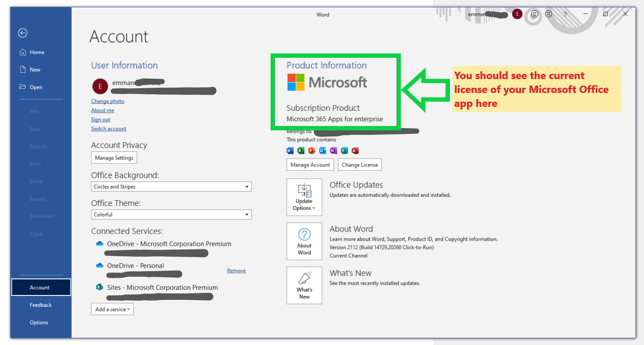644x345 pixels.
Task: Click the Switch account link
Action: click(109, 129)
